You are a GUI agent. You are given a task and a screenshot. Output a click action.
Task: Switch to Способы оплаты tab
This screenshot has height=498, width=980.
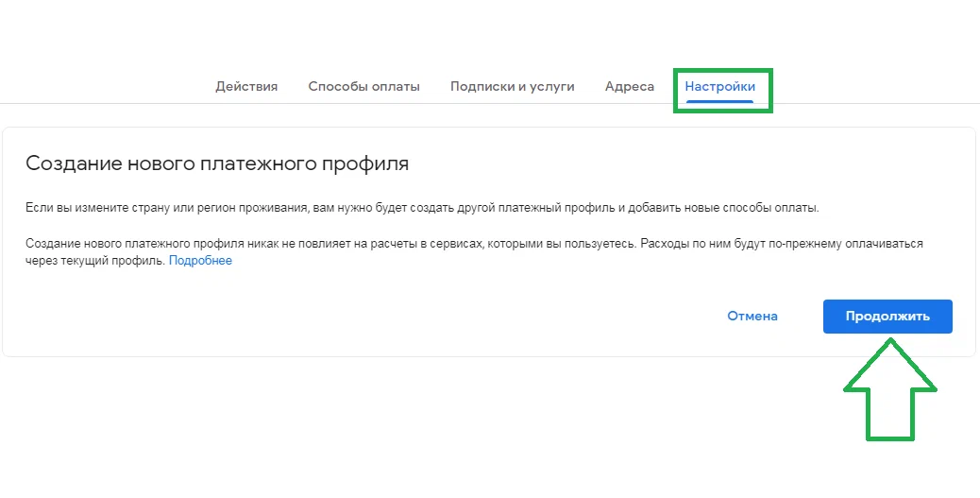[x=363, y=86]
